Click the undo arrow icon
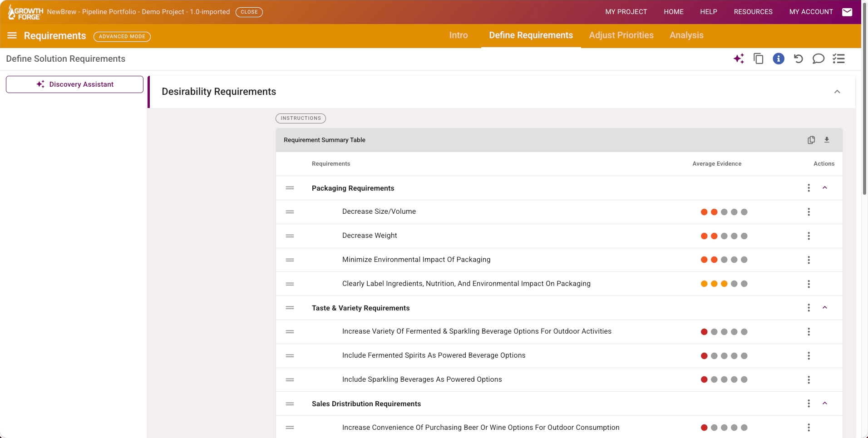The width and height of the screenshot is (868, 438). coord(798,59)
